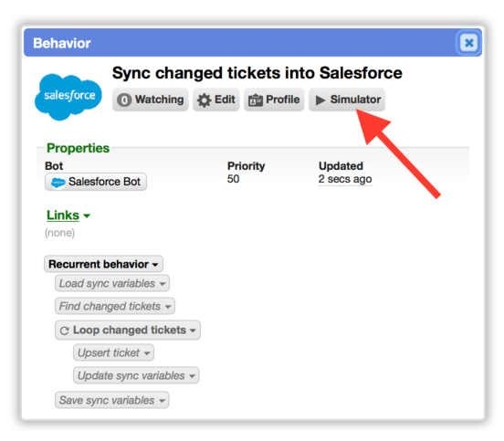Screen dimensions: 504x441
Task: Expand the Links dropdown arrow
Action: (x=87, y=215)
